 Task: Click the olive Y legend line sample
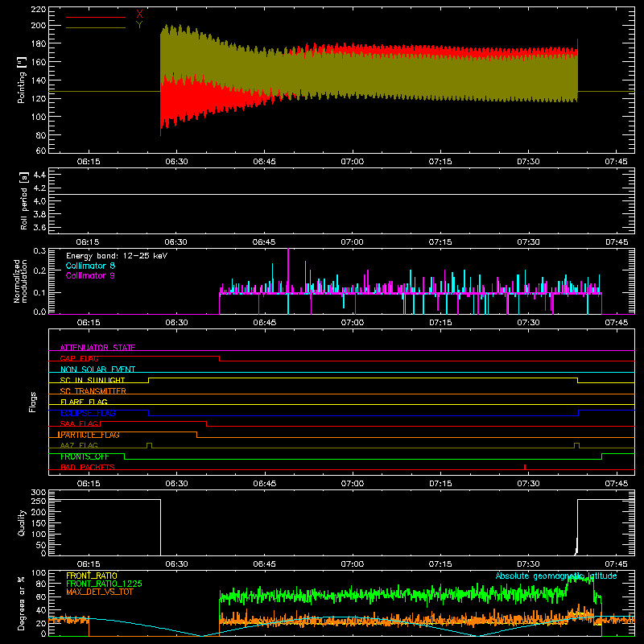click(96, 27)
